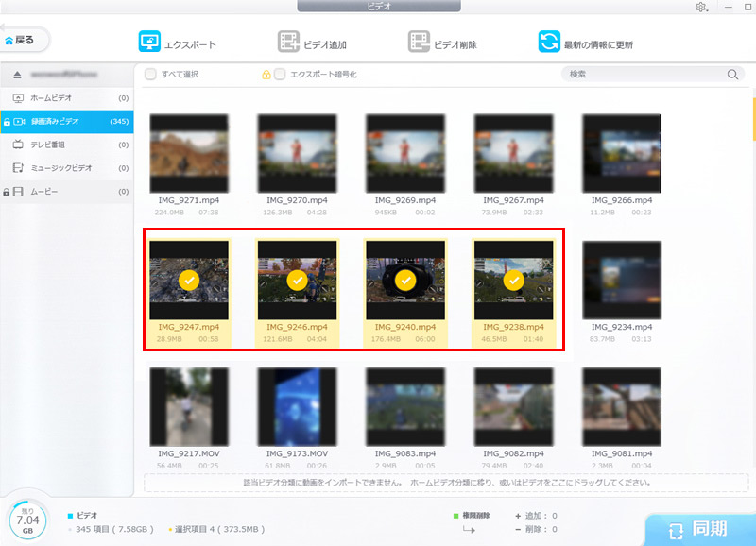Screen dimensions: 756x546
Task: Click the ビデオ削除 button label
Action: click(455, 44)
